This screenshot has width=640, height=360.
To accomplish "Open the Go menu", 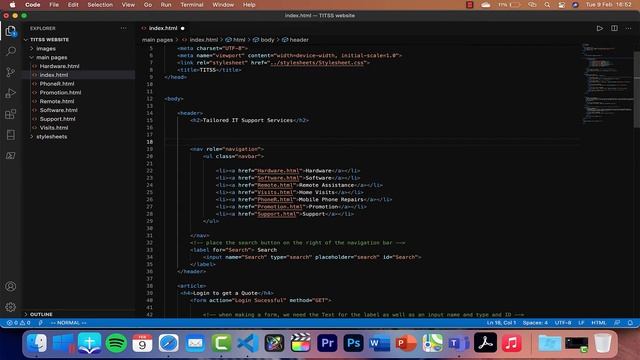I will (x=148, y=5).
